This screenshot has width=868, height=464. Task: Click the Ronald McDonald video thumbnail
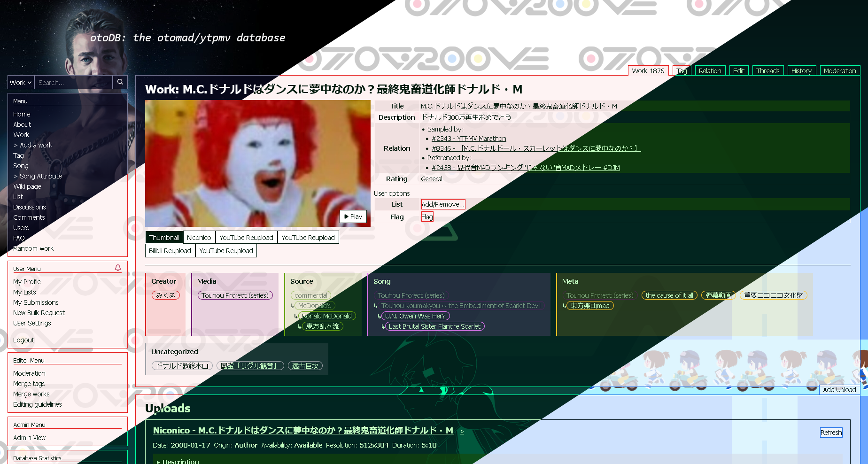tap(257, 163)
